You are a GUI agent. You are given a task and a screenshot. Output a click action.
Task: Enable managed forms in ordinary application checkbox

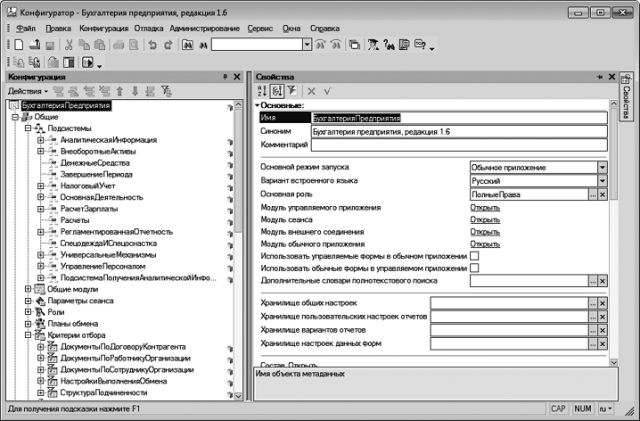[x=475, y=257]
